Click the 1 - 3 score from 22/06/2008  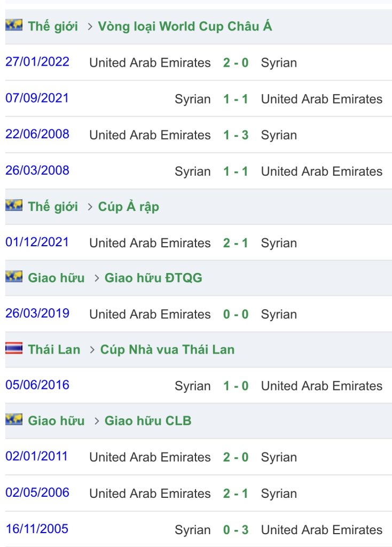coord(236,135)
